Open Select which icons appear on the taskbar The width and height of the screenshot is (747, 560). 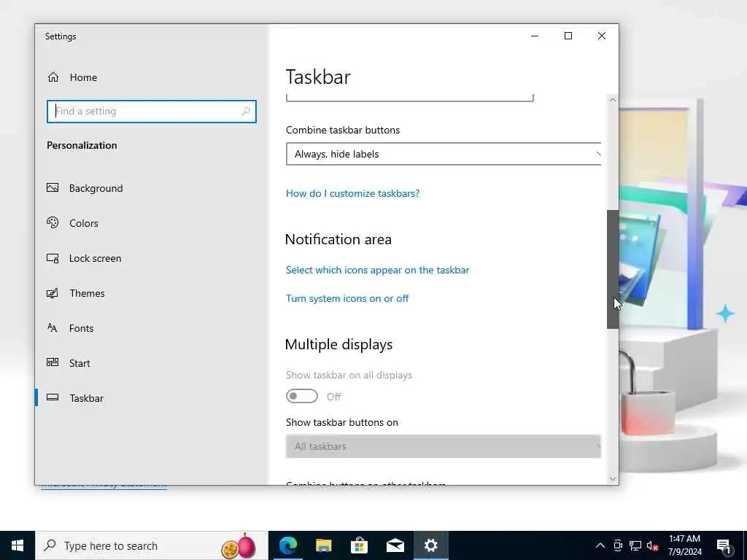click(377, 270)
